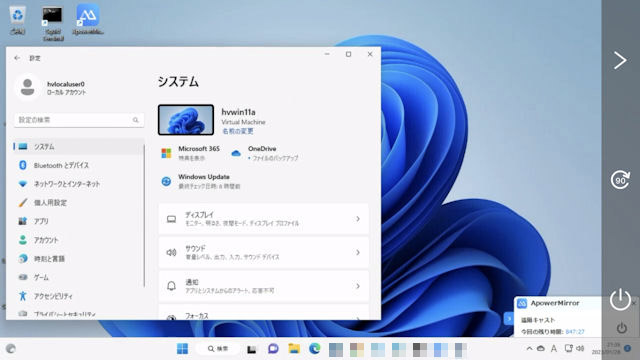The height and width of the screenshot is (360, 640).
Task: Open the Windows Update status tile
Action: [x=201, y=181]
